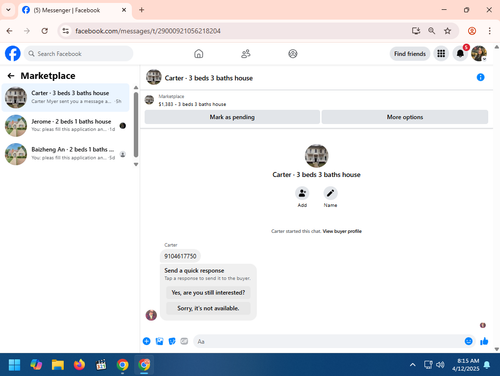The height and width of the screenshot is (376, 500).
Task: Click the Carter conversation house thumbnail
Action: click(16, 97)
